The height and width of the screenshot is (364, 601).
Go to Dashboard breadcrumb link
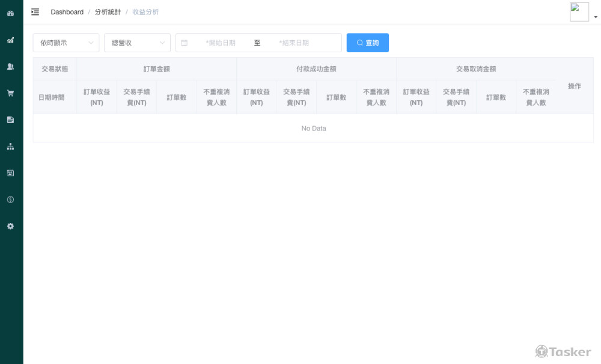67,12
